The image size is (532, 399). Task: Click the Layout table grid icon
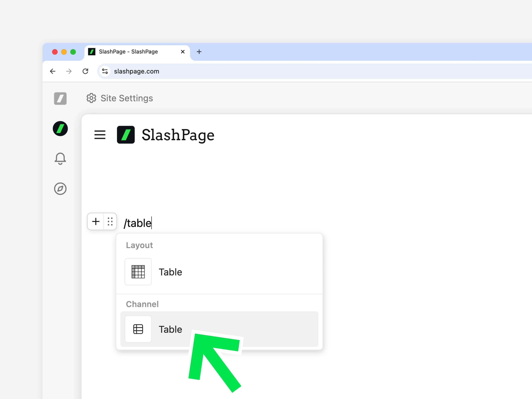pos(138,272)
